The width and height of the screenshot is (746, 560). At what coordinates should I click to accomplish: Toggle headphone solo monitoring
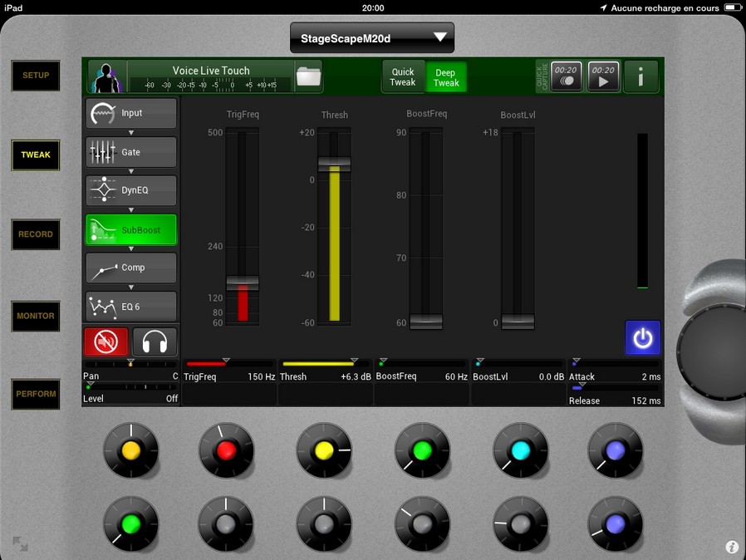[155, 341]
